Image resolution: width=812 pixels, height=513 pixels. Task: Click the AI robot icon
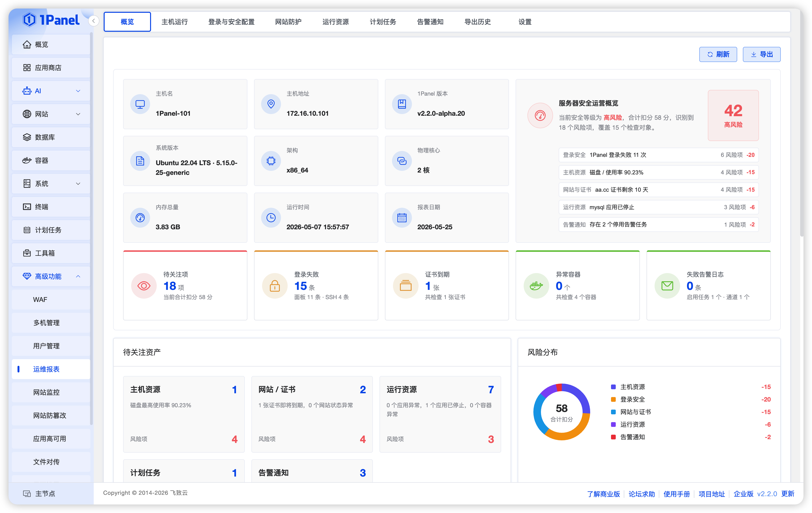coord(27,91)
